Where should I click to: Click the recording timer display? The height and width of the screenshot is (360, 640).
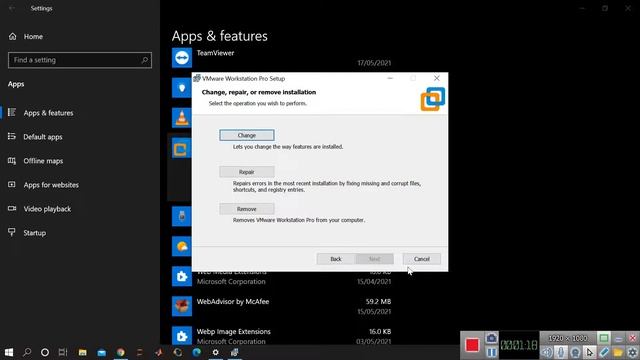[x=519, y=345]
